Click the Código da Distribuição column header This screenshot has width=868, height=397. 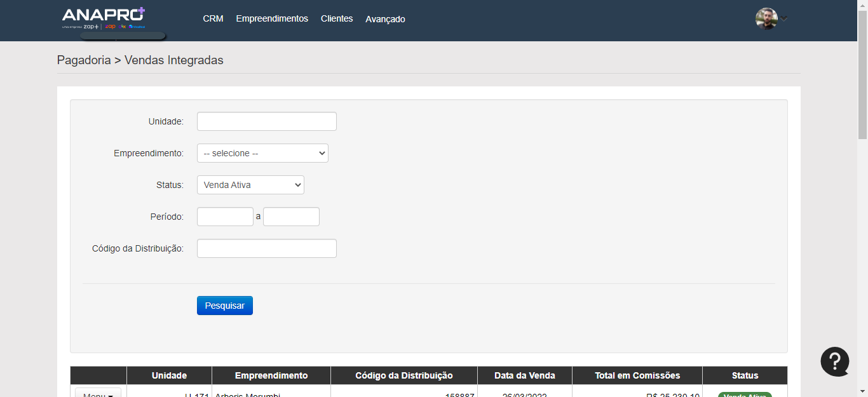point(403,375)
